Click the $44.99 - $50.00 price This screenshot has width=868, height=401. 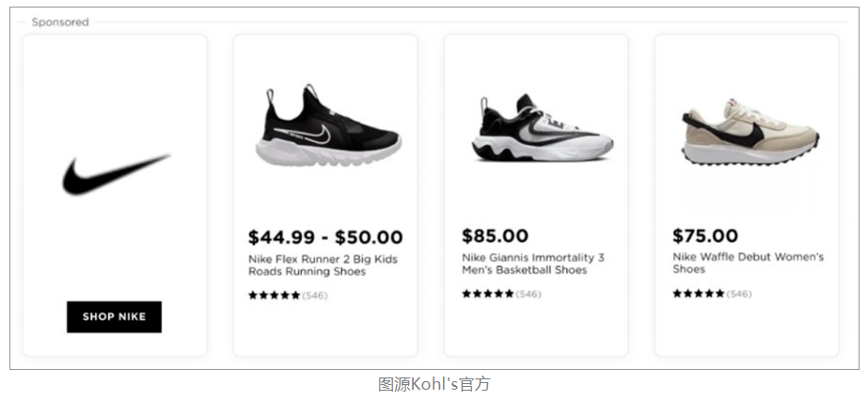click(325, 237)
